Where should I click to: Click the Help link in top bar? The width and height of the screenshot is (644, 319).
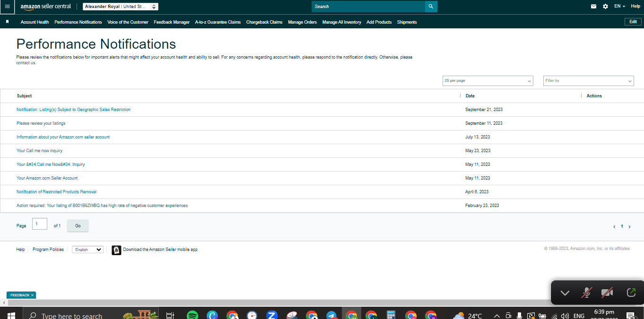click(635, 6)
